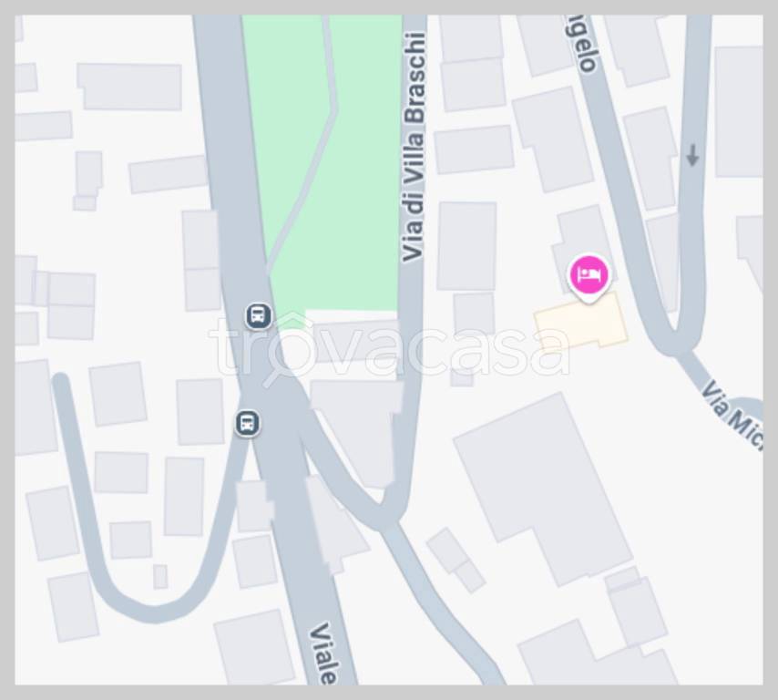Click the large building southeast of center
The image size is (778, 700).
pyautogui.click(x=543, y=489)
